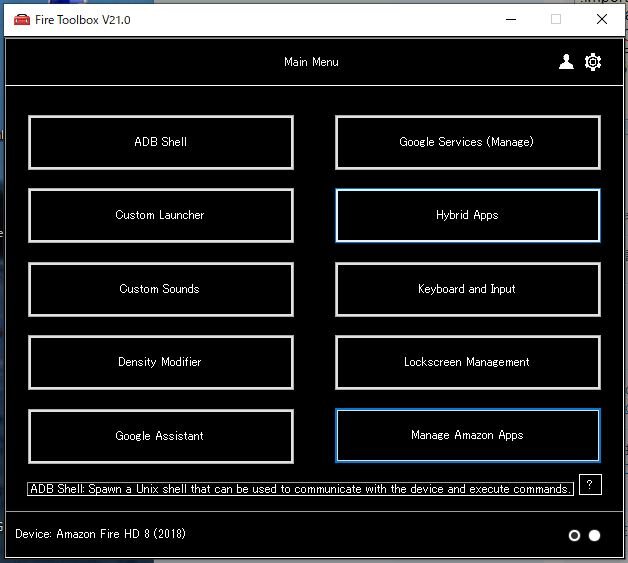Image resolution: width=628 pixels, height=563 pixels.
Task: Click the ADB Shell description text
Action: pyautogui.click(x=300, y=489)
